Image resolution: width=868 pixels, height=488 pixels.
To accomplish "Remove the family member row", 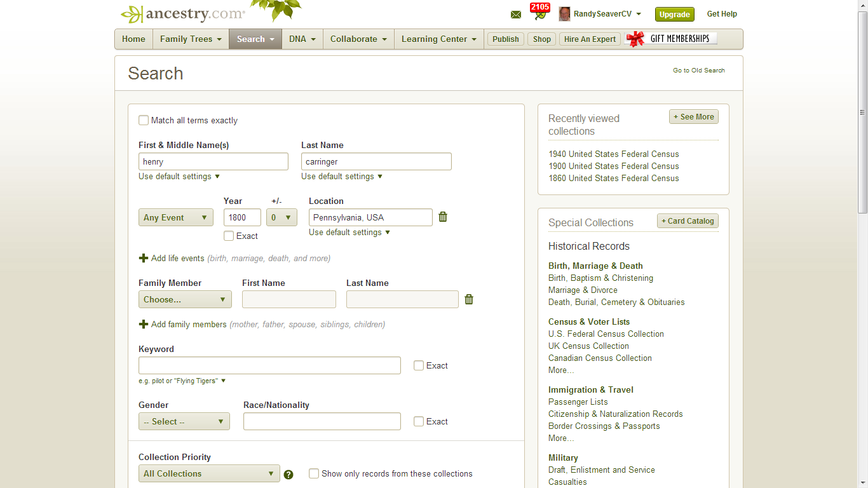I will (468, 299).
